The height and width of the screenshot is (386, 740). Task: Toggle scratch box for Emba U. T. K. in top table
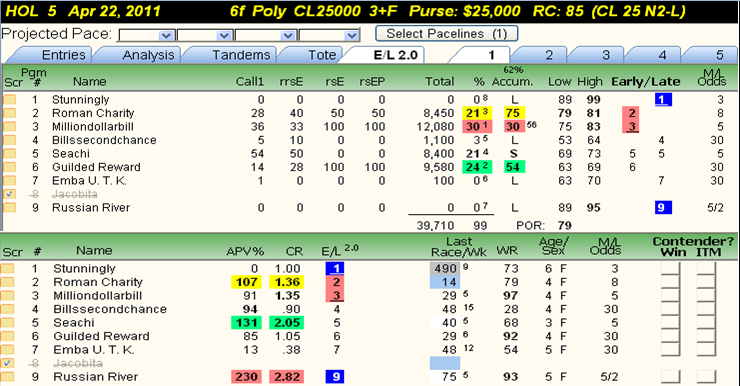(x=9, y=181)
